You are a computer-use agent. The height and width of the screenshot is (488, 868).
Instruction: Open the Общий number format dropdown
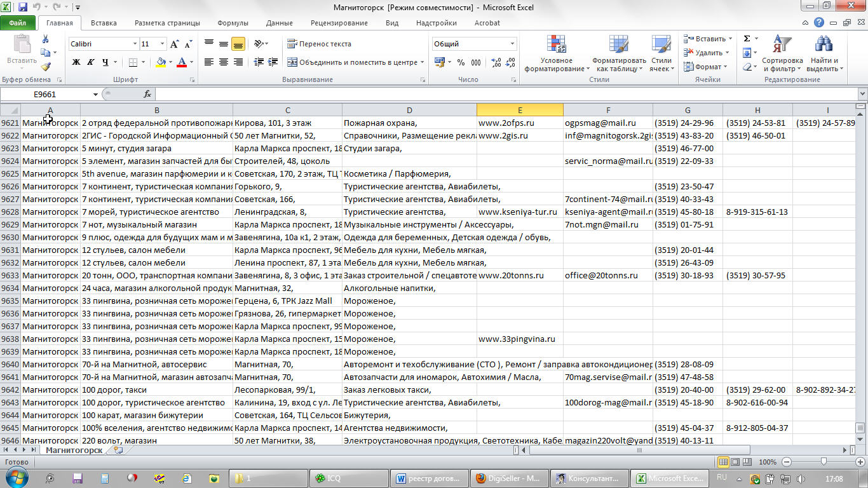[512, 44]
